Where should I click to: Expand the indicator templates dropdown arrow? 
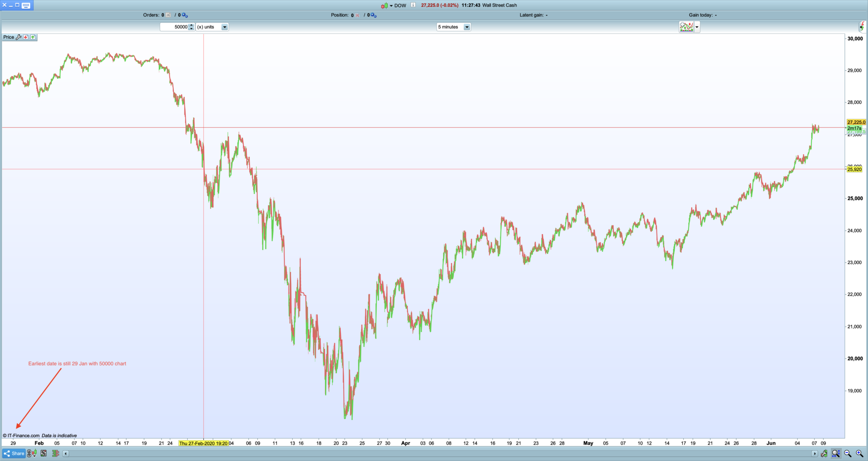pos(697,27)
